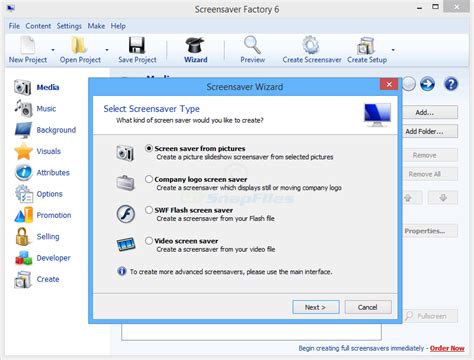The image size is (474, 360).
Task: Expand the Open Project dropdown arrow
Action: 107,50
